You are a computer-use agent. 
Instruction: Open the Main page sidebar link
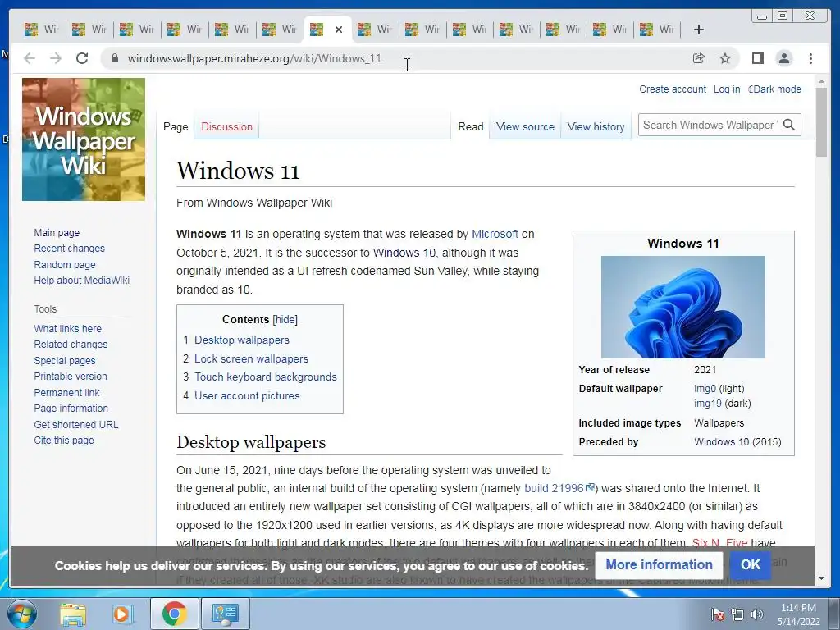[57, 233]
